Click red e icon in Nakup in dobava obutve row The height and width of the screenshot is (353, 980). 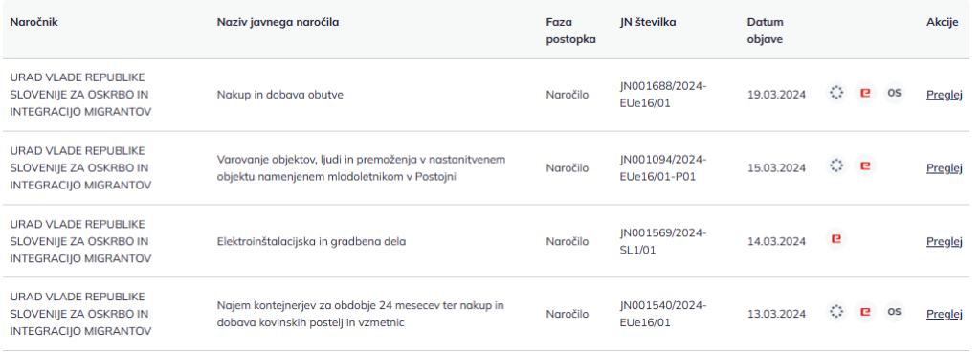865,94
